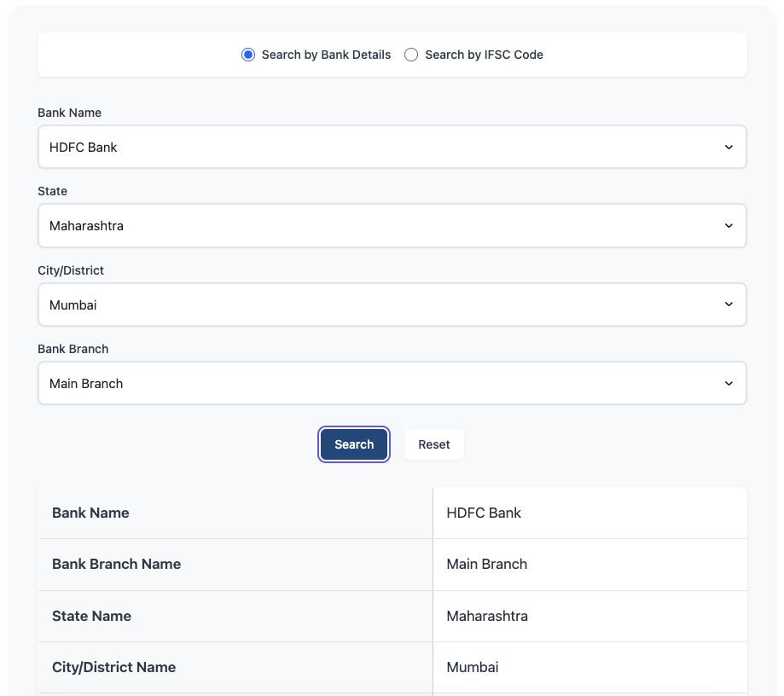
Task: Click the Maharashtra value in the results table
Action: tap(487, 616)
